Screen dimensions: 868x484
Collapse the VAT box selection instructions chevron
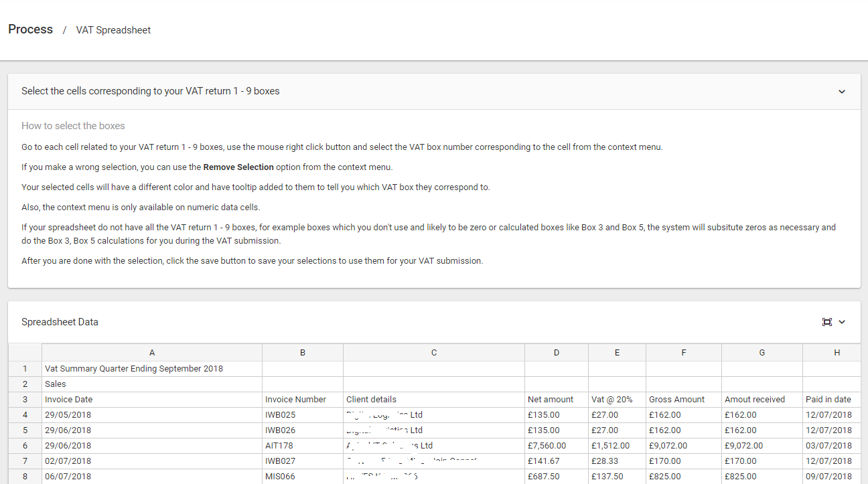coord(842,92)
